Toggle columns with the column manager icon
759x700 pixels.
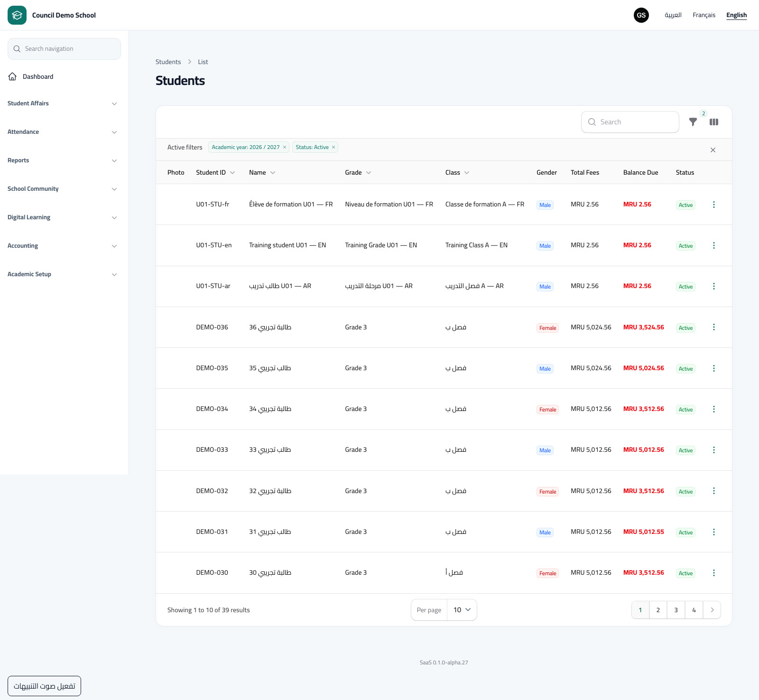point(714,122)
